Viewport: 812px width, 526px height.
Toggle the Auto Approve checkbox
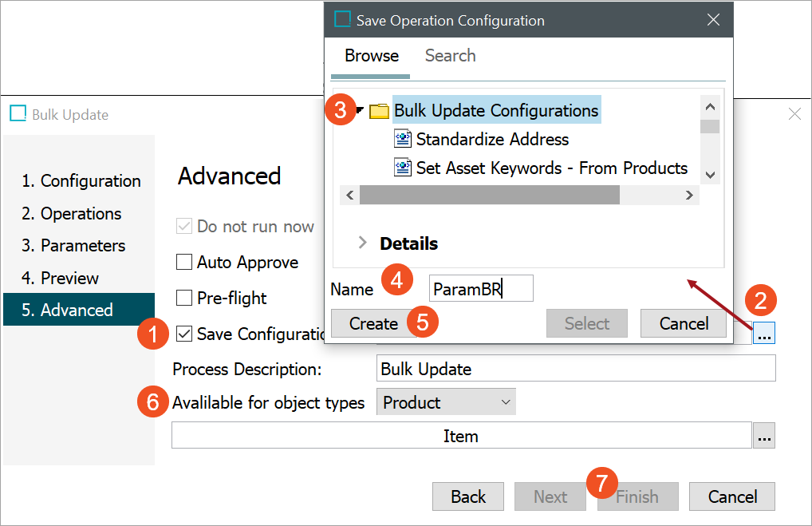pyautogui.click(x=184, y=262)
